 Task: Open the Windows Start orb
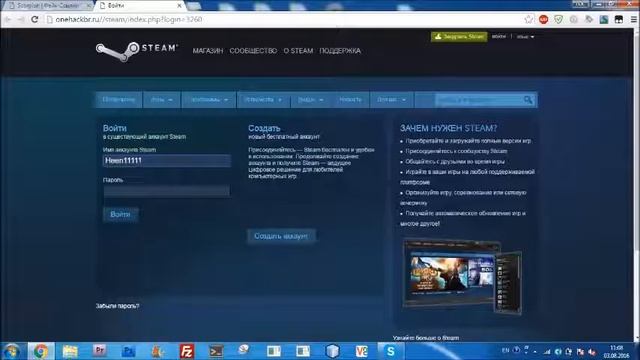11,351
